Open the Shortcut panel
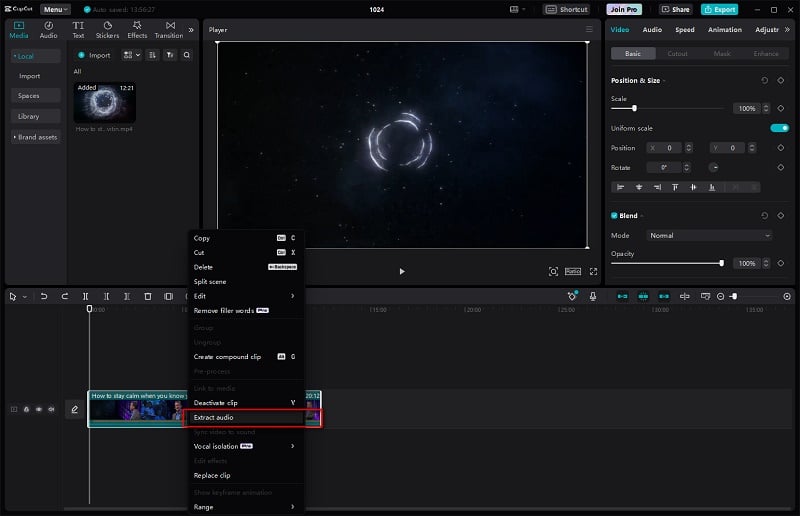 566,9
